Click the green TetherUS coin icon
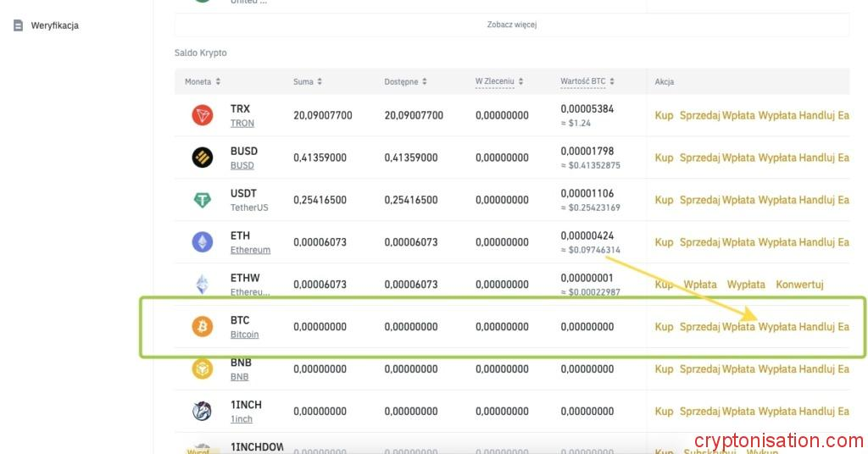The height and width of the screenshot is (454, 868). tap(203, 200)
